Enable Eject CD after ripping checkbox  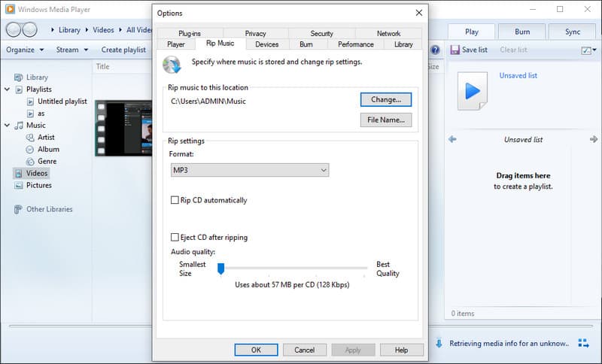pos(175,237)
